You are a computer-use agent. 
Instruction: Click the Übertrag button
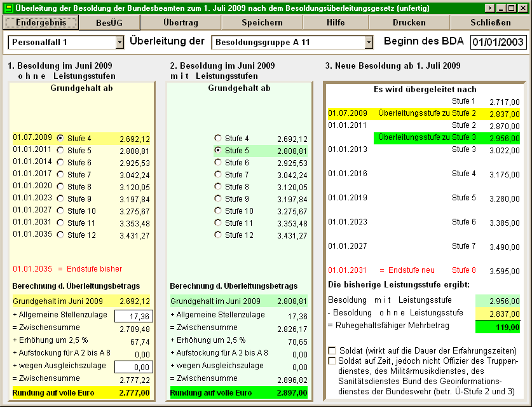tap(181, 23)
